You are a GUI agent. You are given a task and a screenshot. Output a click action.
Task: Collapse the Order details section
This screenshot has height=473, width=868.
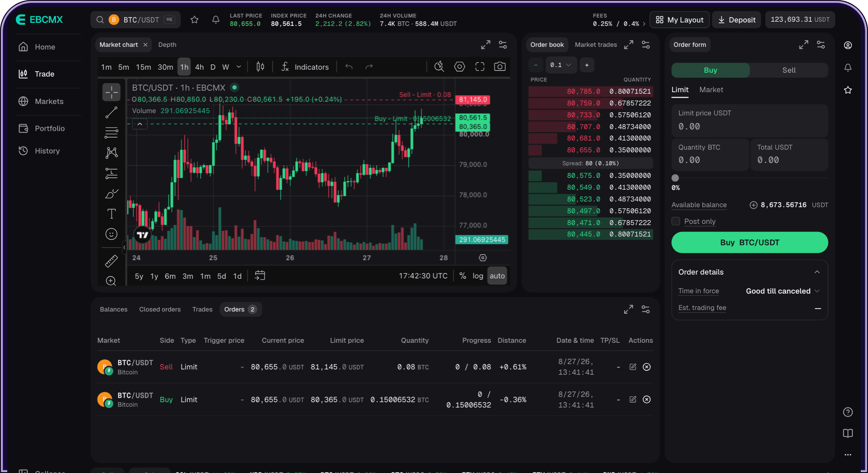(x=817, y=272)
